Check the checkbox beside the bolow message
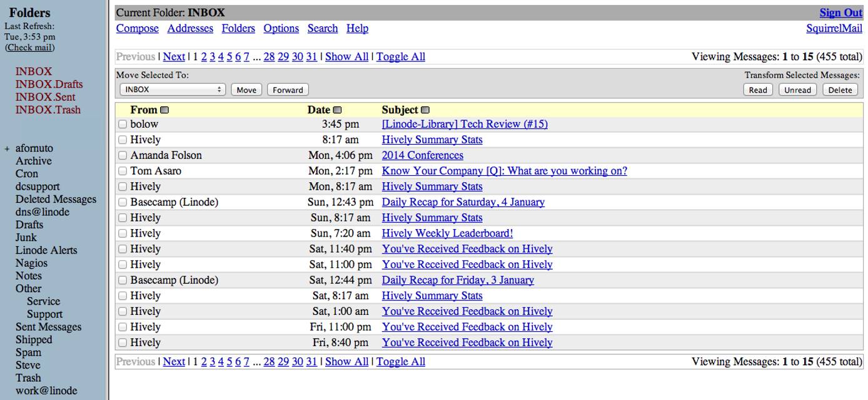The width and height of the screenshot is (868, 400). click(x=123, y=124)
